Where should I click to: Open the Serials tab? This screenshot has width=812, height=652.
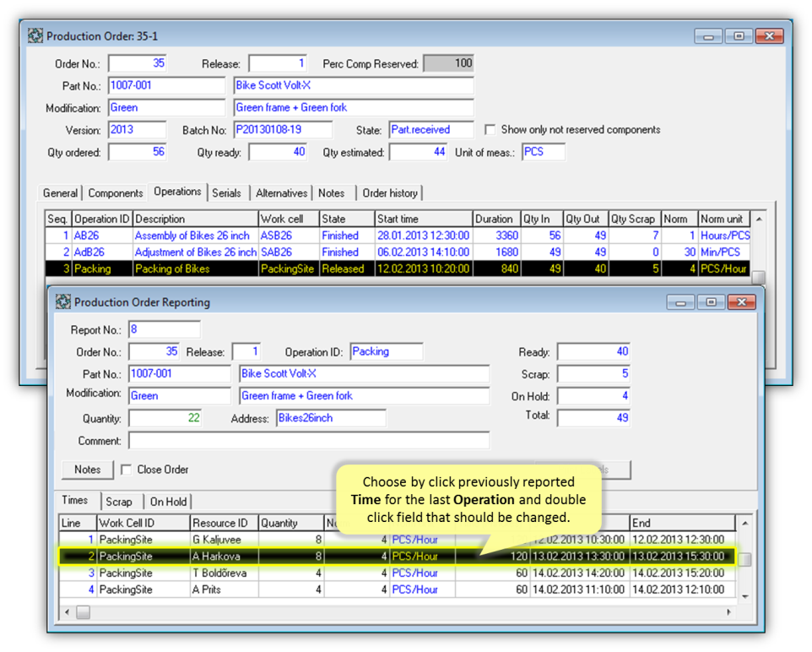click(x=226, y=193)
